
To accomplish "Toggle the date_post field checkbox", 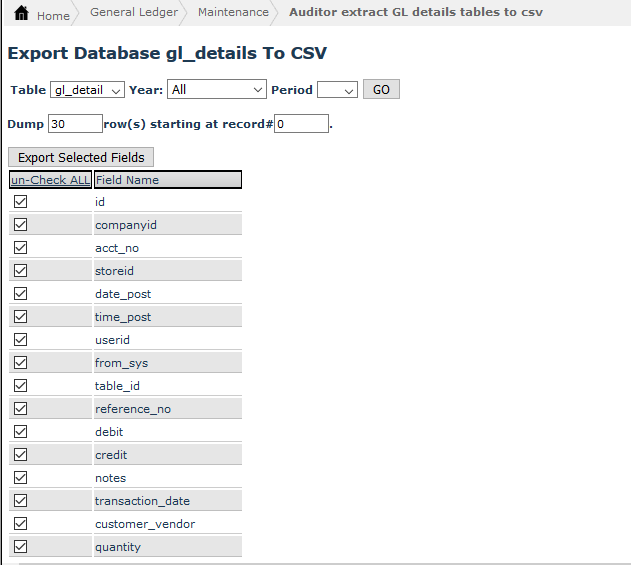I will [x=20, y=294].
